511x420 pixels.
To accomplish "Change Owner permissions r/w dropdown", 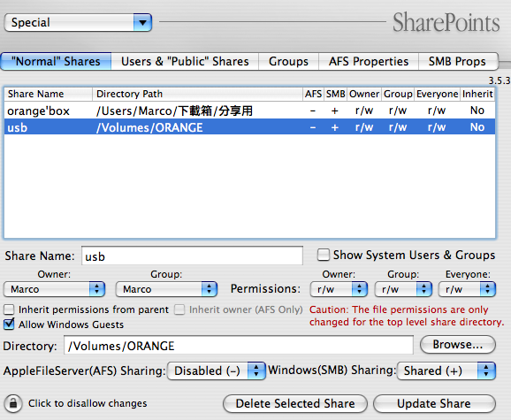I will click(x=339, y=289).
